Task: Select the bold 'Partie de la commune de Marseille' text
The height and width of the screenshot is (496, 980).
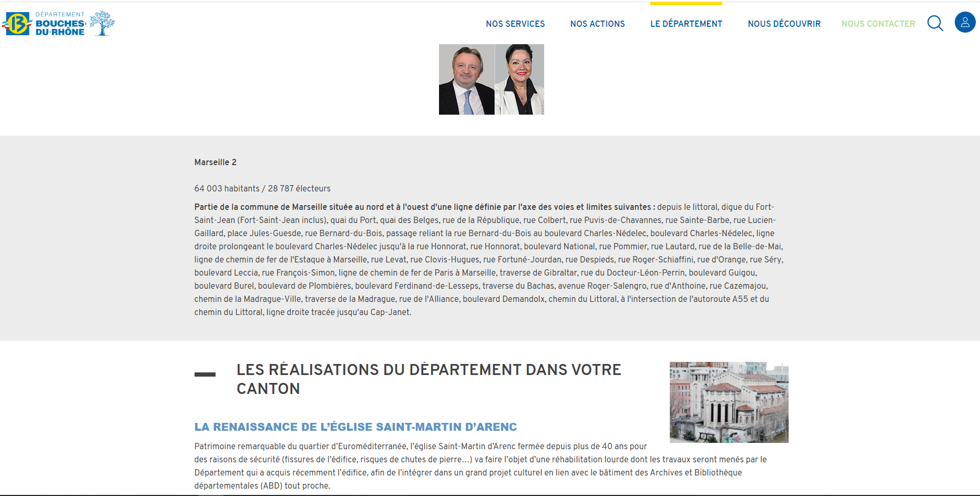Action: [x=425, y=207]
